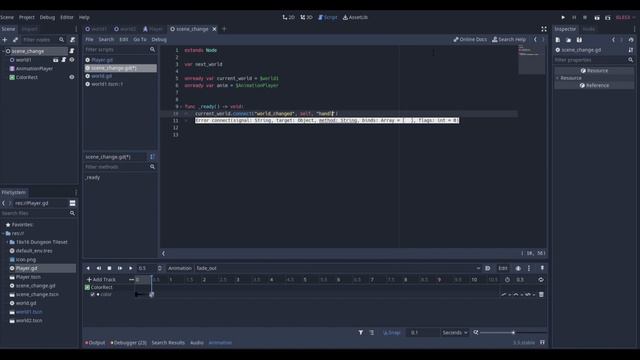Image resolution: width=640 pixels, height=360 pixels.
Task: Toggle timeline Snap option
Action: pos(392,333)
